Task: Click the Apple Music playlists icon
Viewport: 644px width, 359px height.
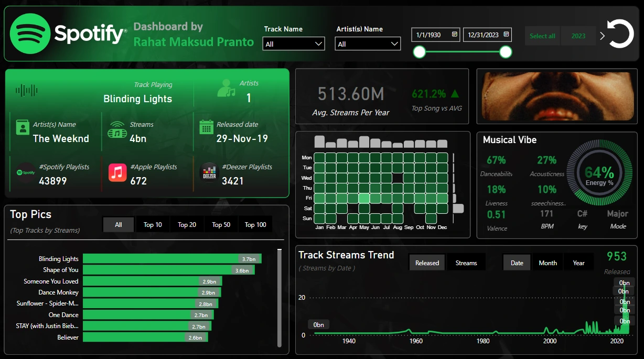Action: click(117, 172)
